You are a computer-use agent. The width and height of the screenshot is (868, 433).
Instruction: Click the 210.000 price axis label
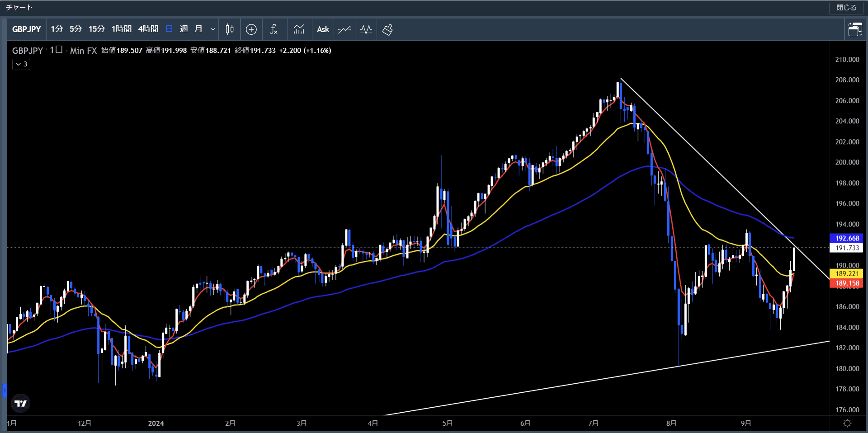[847, 60]
